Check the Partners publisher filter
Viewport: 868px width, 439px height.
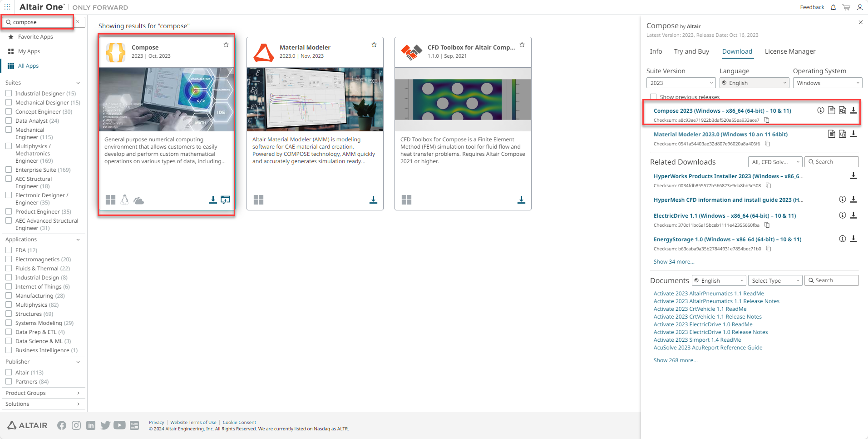coord(9,381)
